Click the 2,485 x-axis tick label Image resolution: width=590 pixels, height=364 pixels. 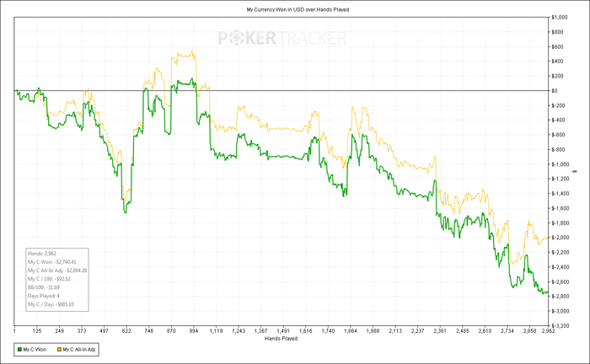pyautogui.click(x=463, y=331)
